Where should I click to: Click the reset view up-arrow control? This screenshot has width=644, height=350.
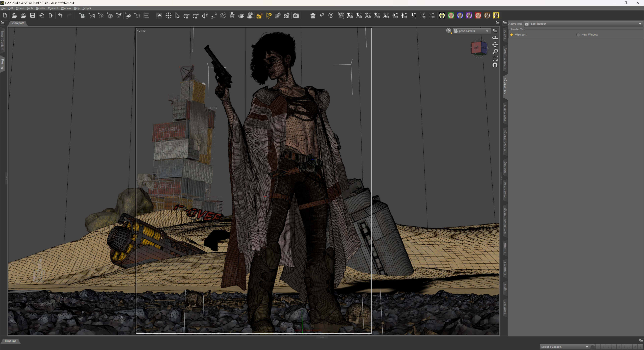(495, 65)
